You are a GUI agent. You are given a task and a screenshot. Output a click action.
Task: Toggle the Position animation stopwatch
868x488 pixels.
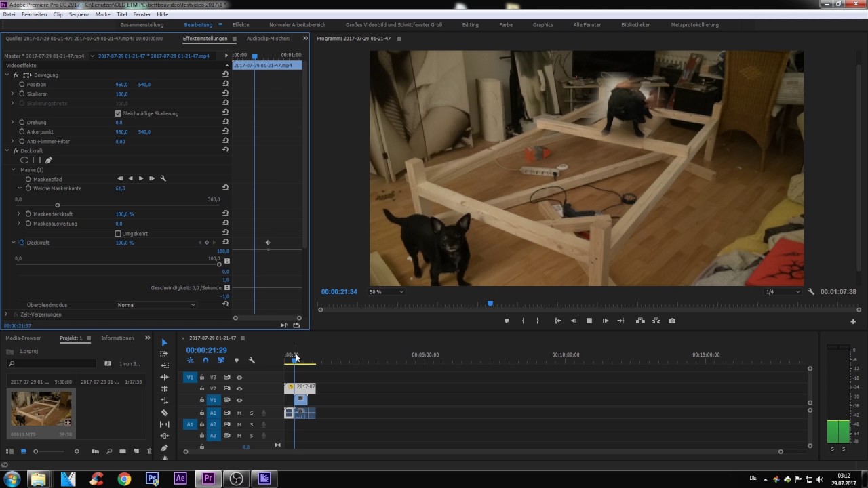pos(22,84)
